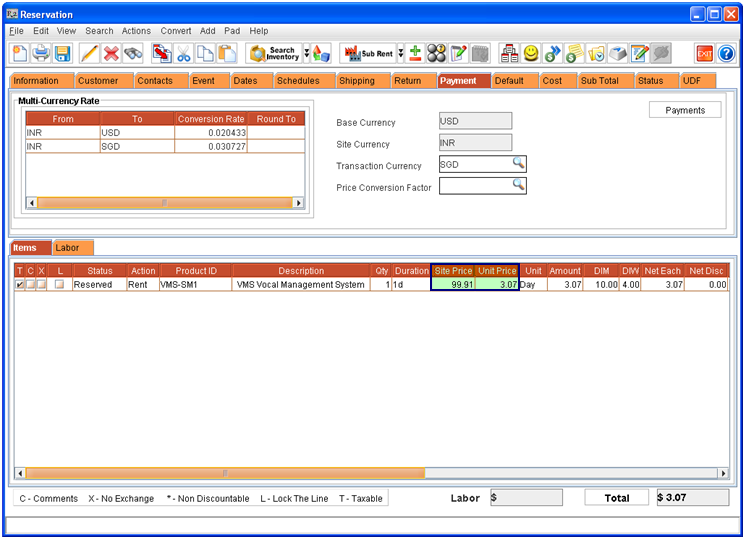
Task: Click the items table horizontal scrollbar thumb
Action: (225, 473)
